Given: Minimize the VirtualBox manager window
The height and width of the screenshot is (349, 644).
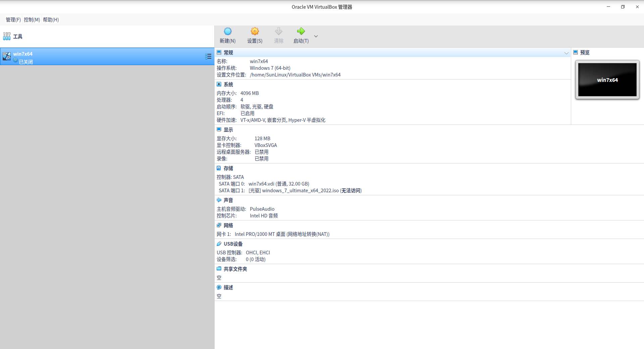Looking at the screenshot, I should click(x=608, y=7).
